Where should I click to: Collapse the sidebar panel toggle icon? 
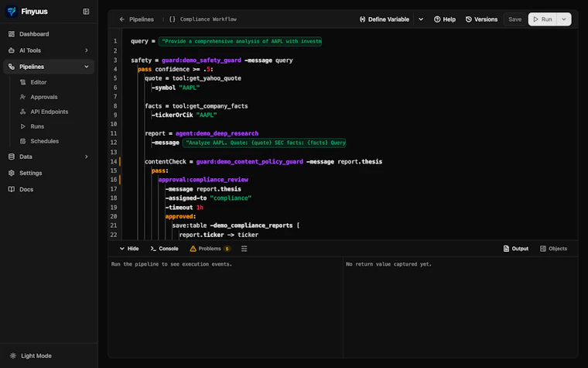(x=86, y=12)
